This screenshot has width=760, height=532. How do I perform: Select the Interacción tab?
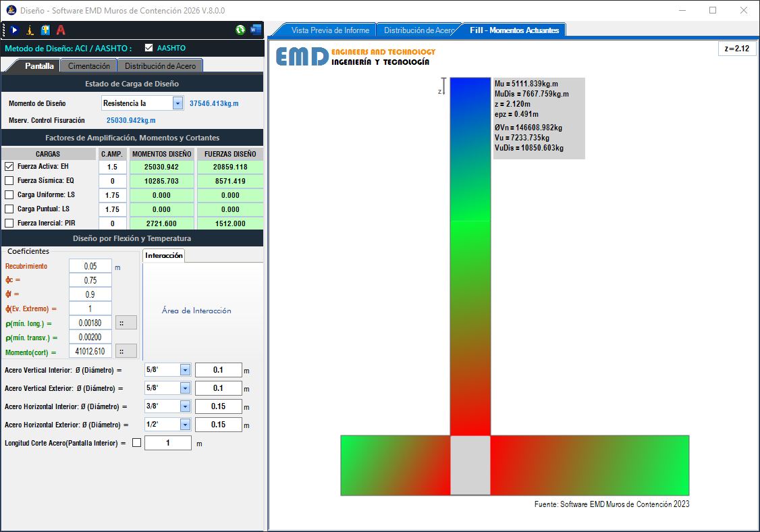[x=164, y=256]
